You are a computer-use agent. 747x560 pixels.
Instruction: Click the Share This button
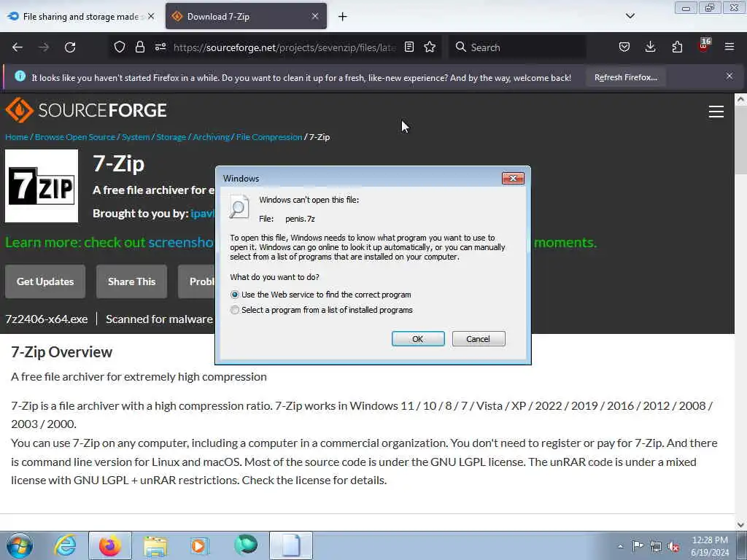[131, 281]
